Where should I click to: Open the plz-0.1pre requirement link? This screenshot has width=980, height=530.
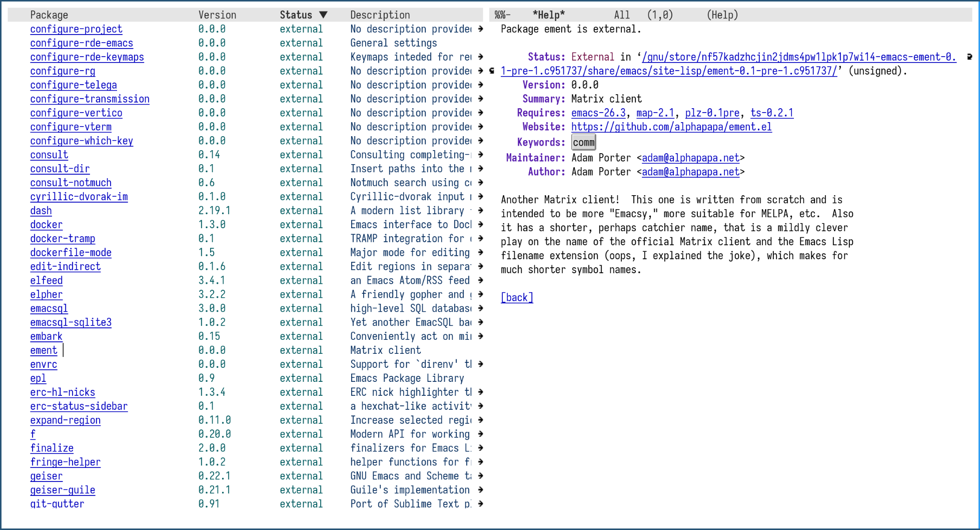pos(712,113)
